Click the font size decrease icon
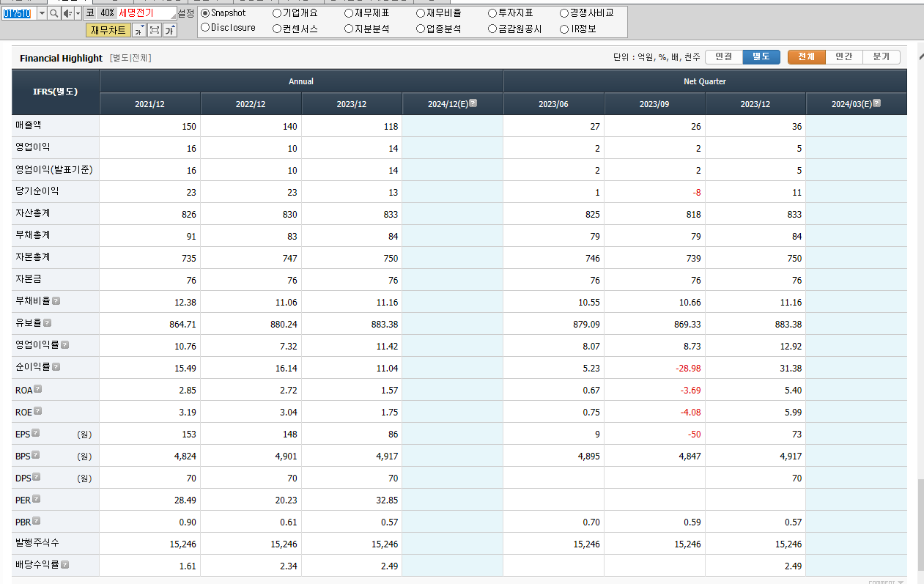 [140, 29]
